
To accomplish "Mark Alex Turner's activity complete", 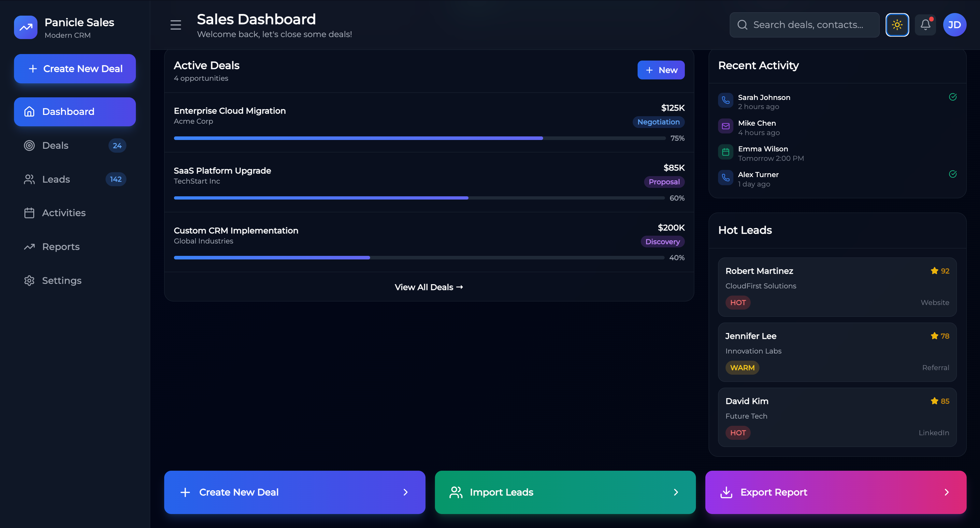I will point(953,174).
